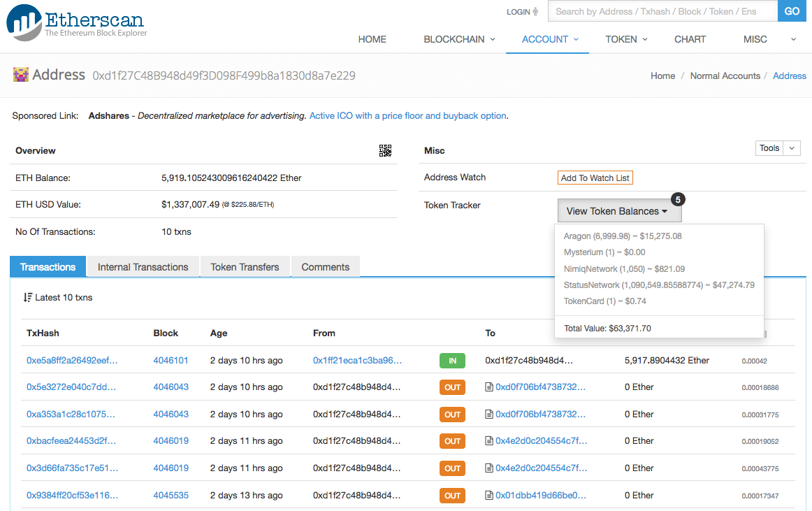Viewport: 812px width, 511px height.
Task: Click Add To Watch List button
Action: pos(595,178)
